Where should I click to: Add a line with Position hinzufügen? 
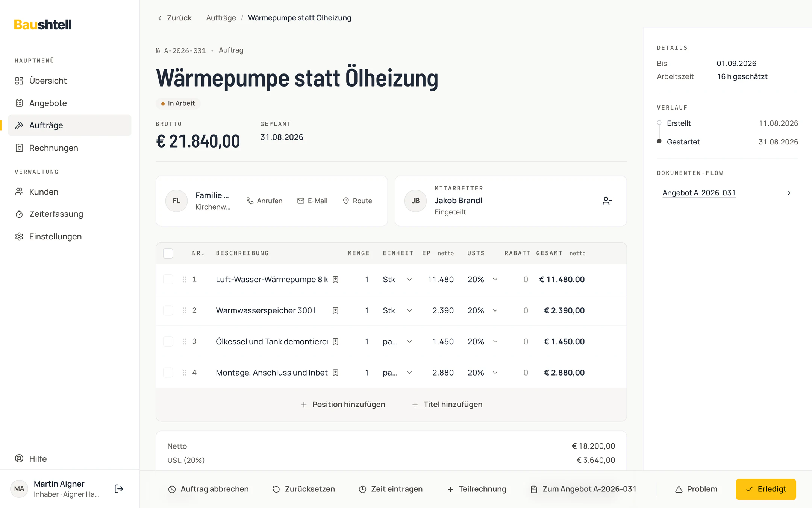(343, 405)
